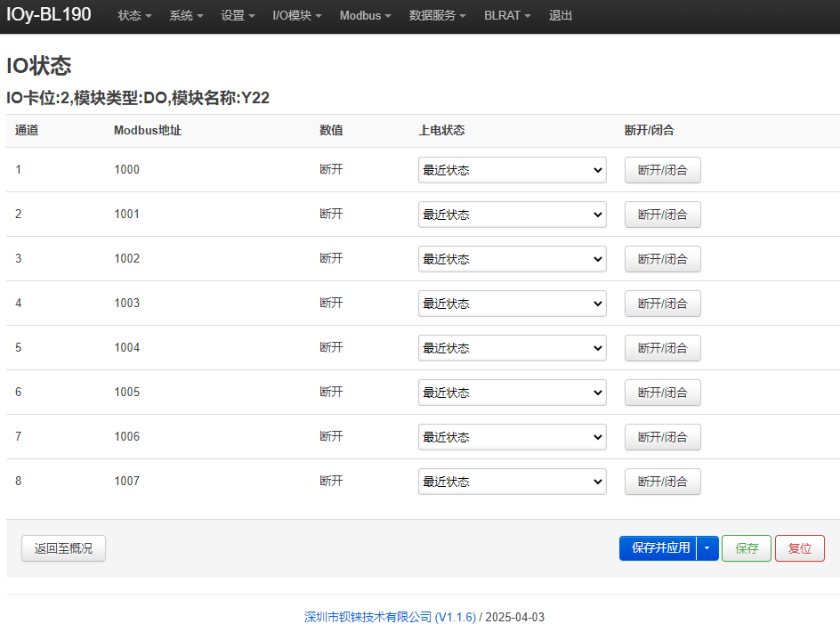Click the Modbus地址 column header
840x632 pixels.
click(148, 130)
